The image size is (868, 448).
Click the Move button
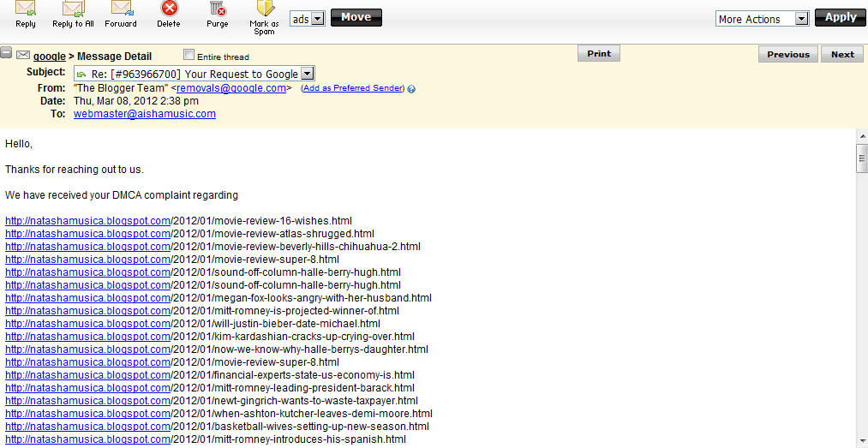tap(356, 17)
